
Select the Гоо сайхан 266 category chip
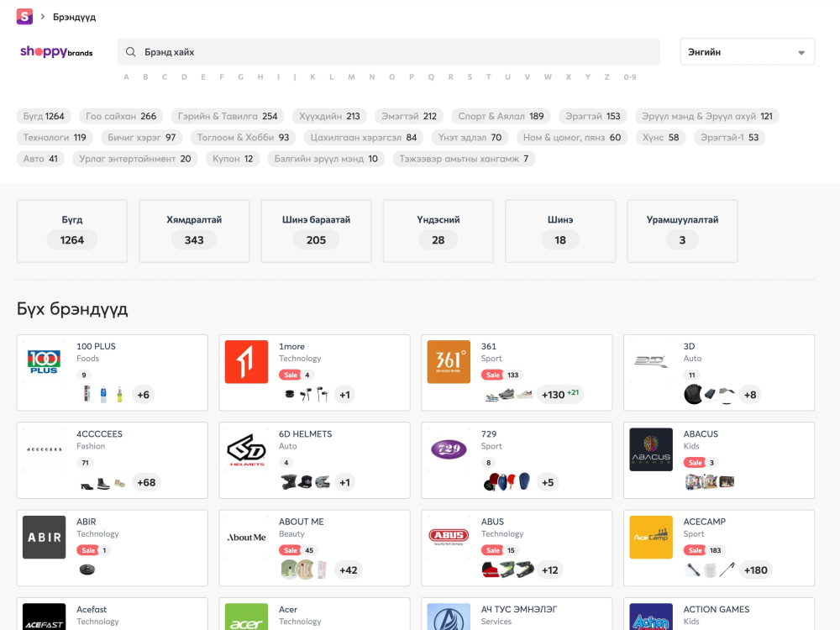[x=121, y=116]
